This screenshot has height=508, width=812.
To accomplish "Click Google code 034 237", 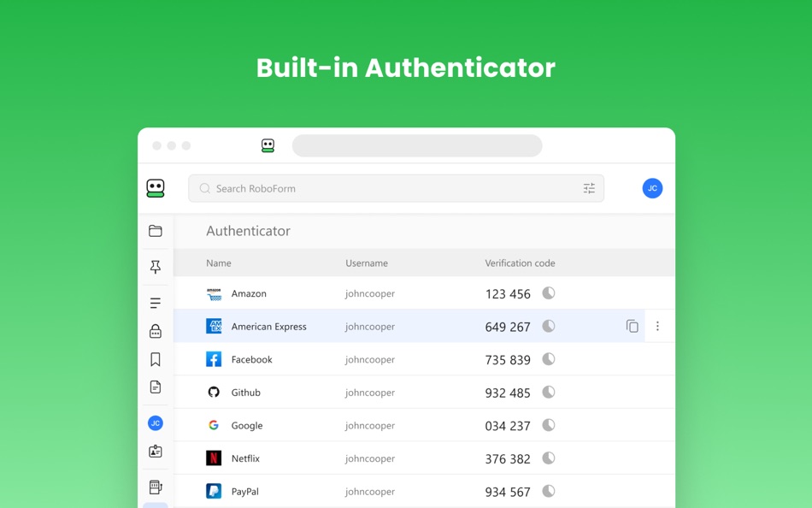I will click(508, 426).
